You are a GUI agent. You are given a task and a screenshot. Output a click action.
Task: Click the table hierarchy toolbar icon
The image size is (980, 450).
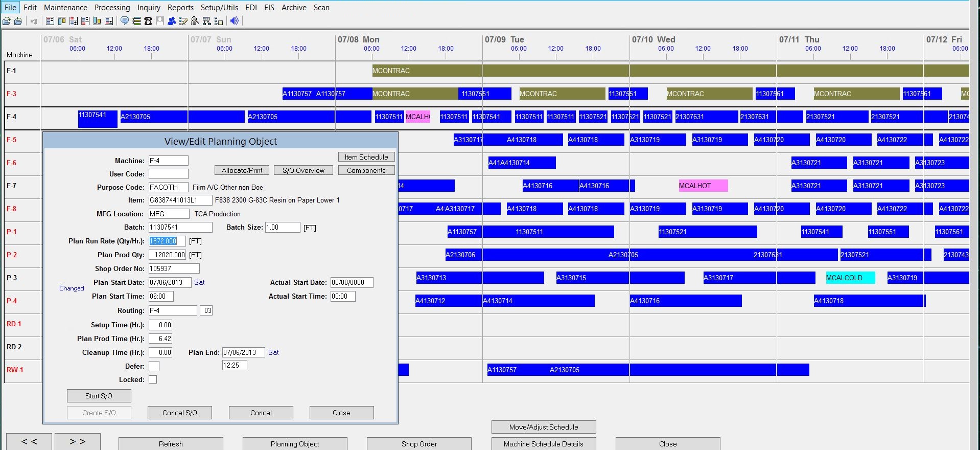click(x=206, y=21)
